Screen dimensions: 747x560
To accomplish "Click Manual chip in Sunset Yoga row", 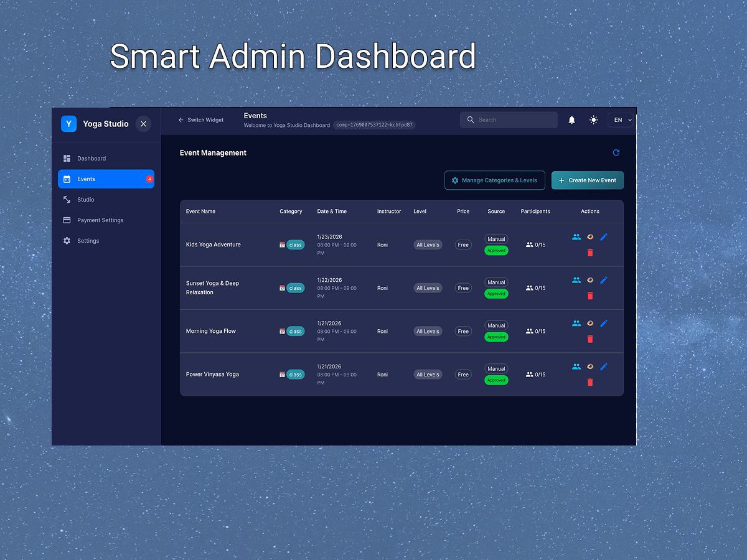I will pyautogui.click(x=496, y=282).
